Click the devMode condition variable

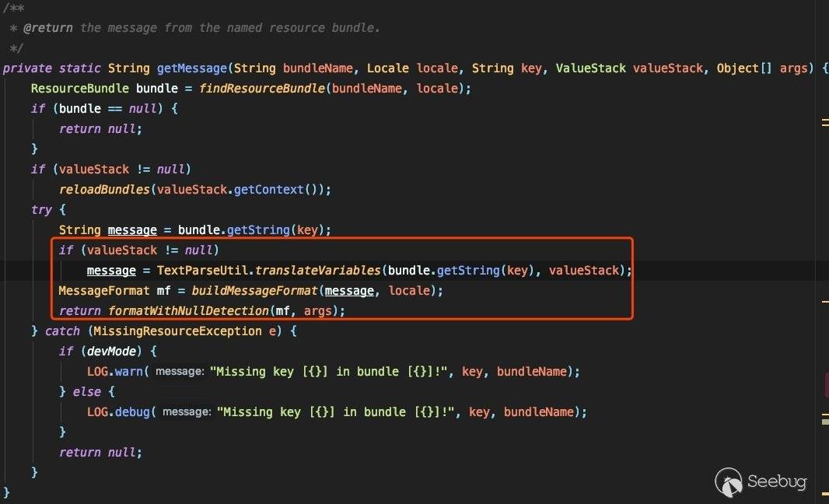111,351
